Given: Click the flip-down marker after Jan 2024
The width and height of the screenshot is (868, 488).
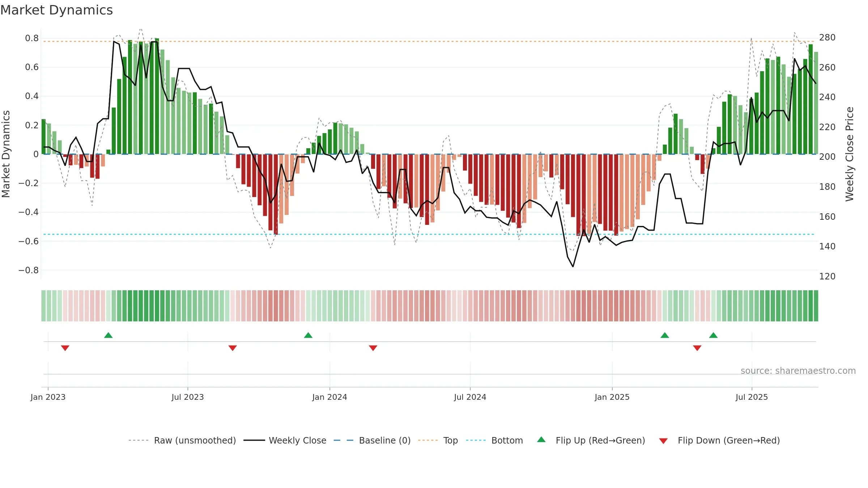Looking at the screenshot, I should click(x=373, y=348).
